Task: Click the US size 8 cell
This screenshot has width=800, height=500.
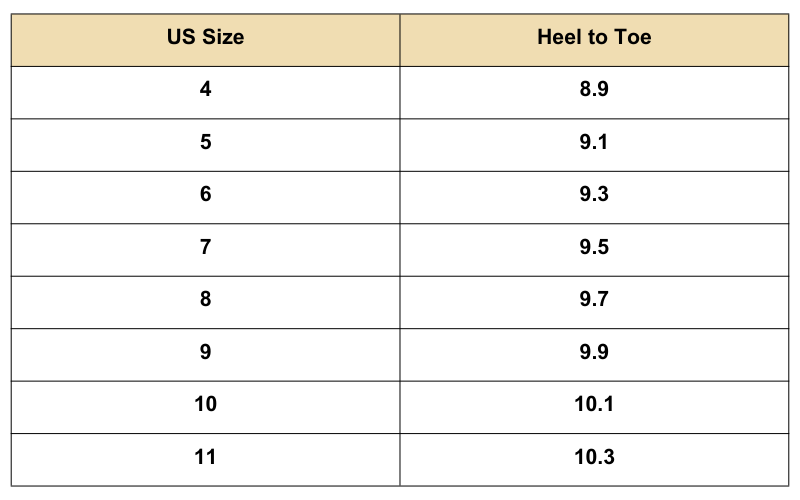Action: point(205,299)
